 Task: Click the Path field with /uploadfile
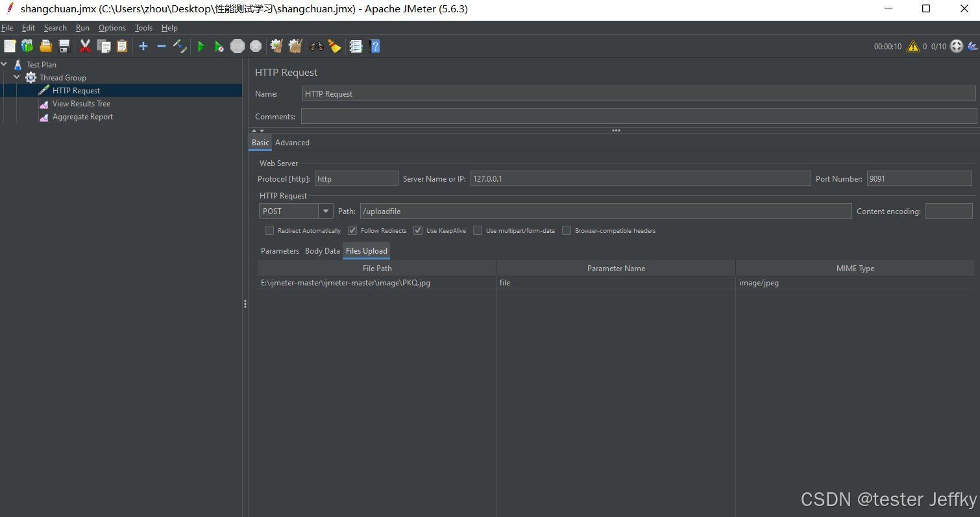pyautogui.click(x=606, y=211)
